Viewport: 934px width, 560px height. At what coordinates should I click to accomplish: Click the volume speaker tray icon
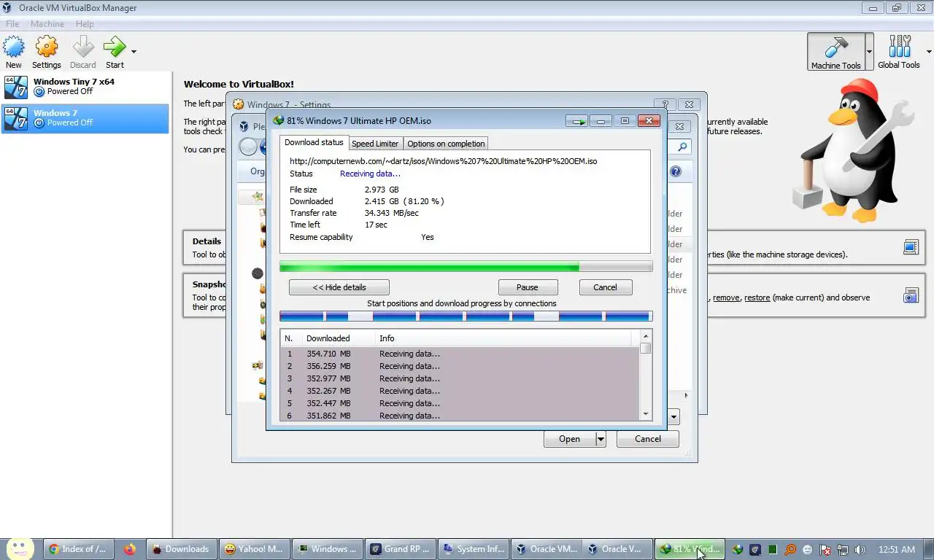860,550
